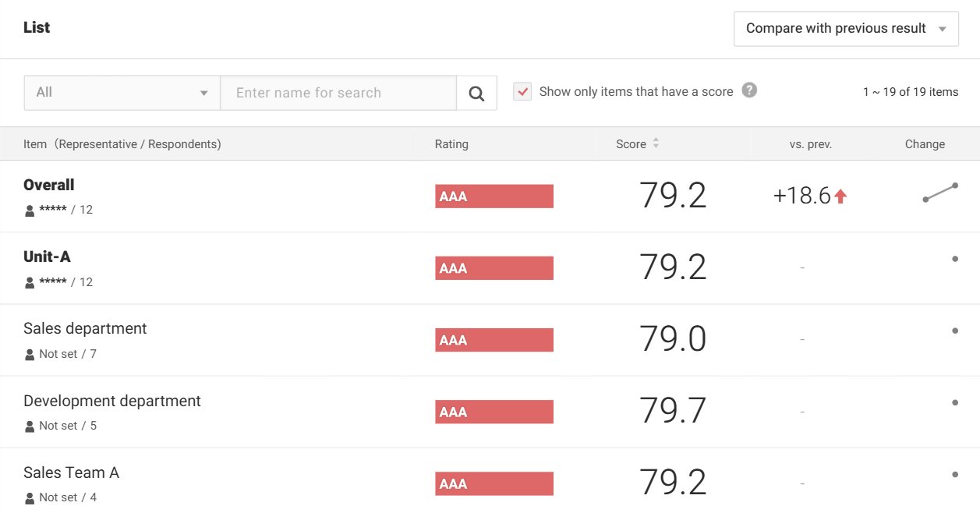Open the Compare with previous result dropdown
This screenshot has height=513, width=980.
click(846, 29)
